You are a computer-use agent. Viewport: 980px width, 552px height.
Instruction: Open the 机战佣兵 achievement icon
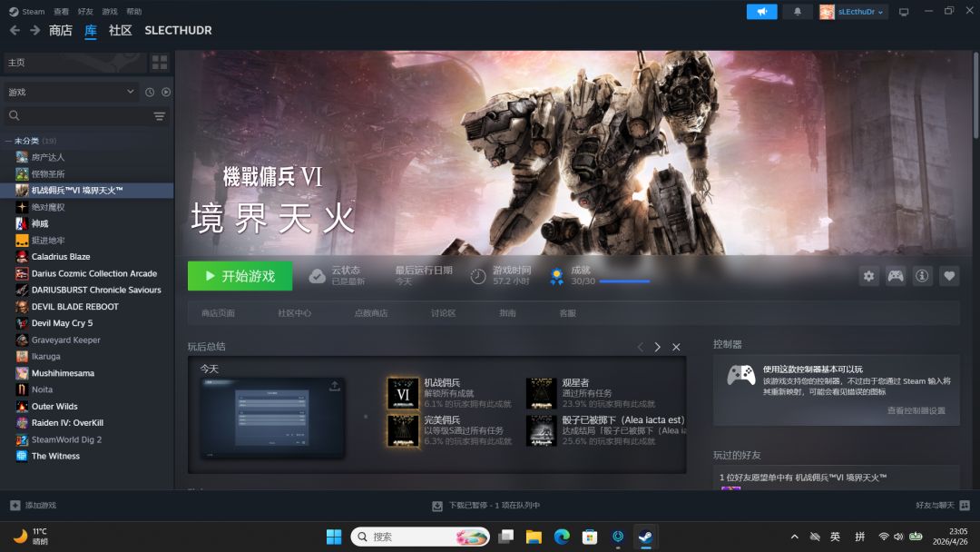(403, 393)
